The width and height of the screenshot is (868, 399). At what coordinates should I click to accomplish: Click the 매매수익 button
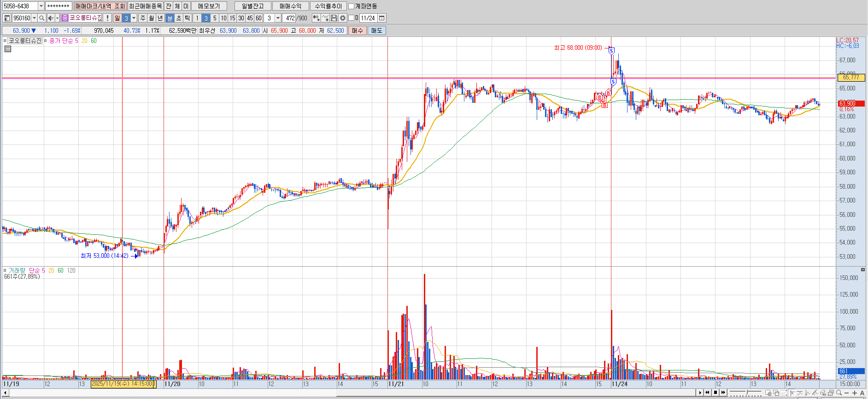(x=290, y=6)
